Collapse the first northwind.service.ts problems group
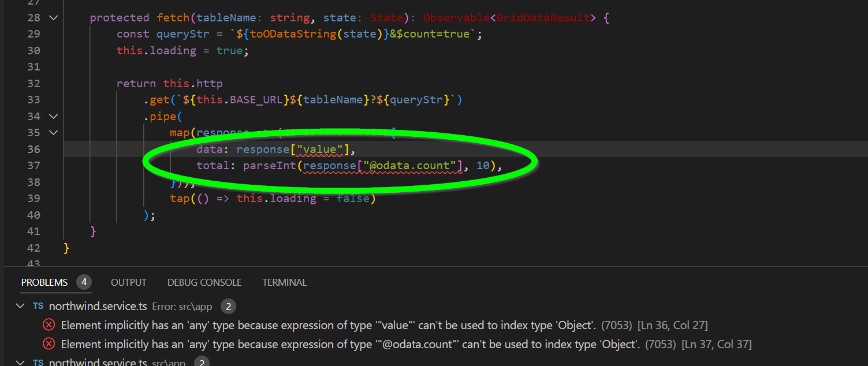 (x=21, y=307)
